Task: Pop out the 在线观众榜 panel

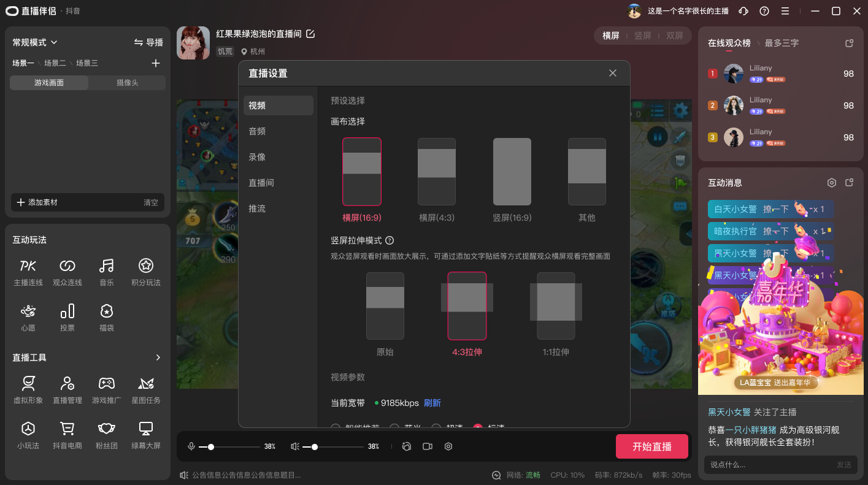Action: (850, 43)
